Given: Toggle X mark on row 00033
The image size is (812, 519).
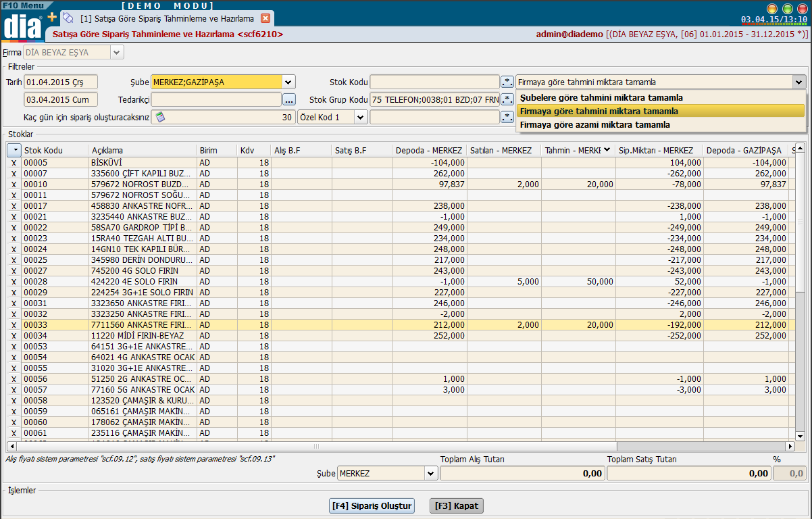Looking at the screenshot, I should tap(14, 324).
